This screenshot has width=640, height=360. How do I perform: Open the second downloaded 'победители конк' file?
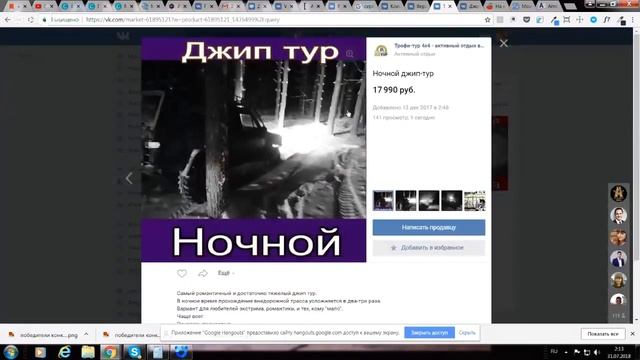tap(131, 335)
